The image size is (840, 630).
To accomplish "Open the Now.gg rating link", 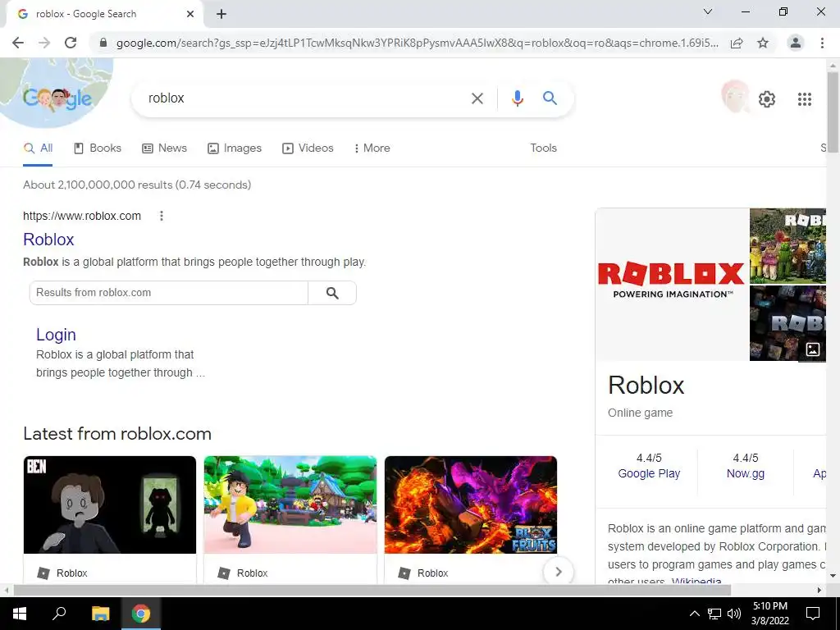I will click(745, 473).
